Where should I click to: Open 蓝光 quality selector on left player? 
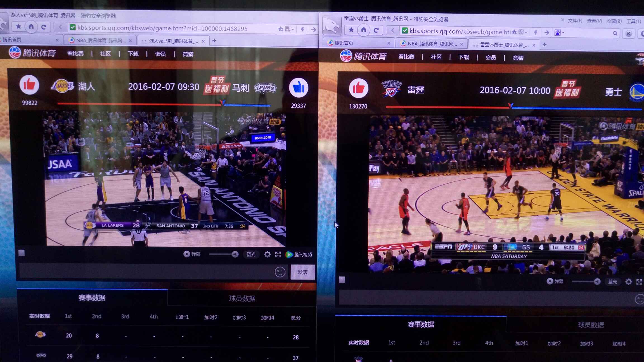tap(251, 254)
